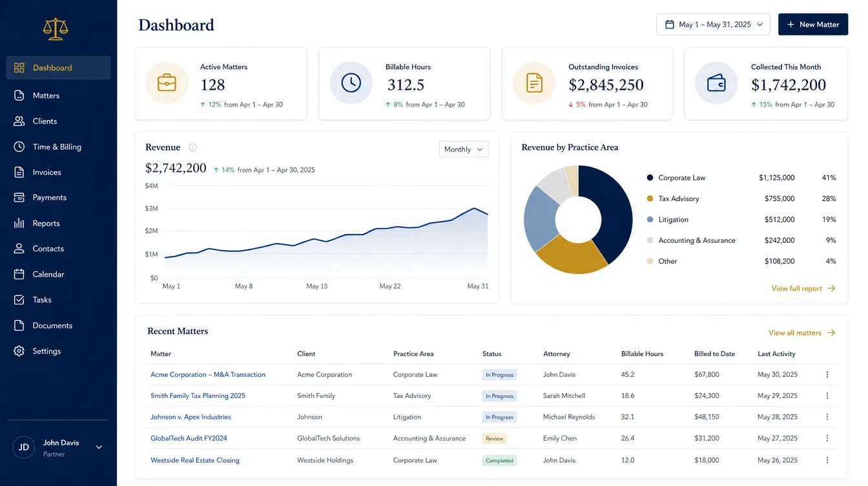Click the Matters file icon in sidebar
Screen dimensions: 868x486
click(19, 96)
